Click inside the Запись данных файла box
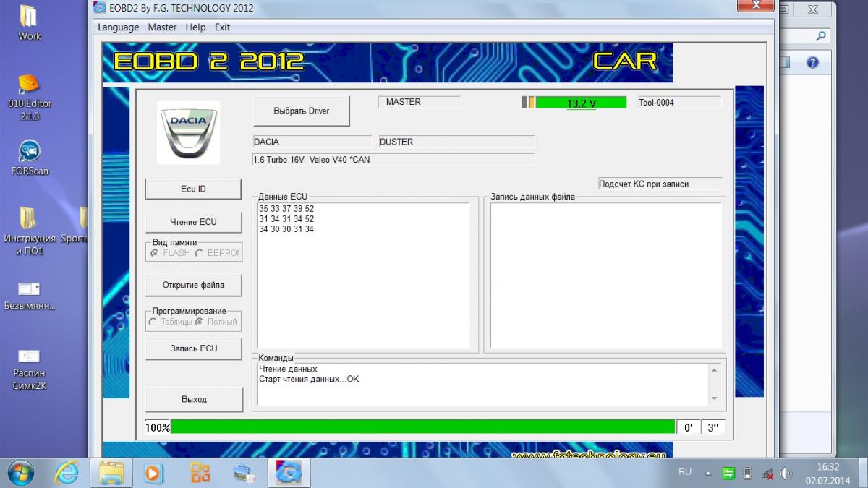This screenshot has width=868, height=488. (606, 276)
